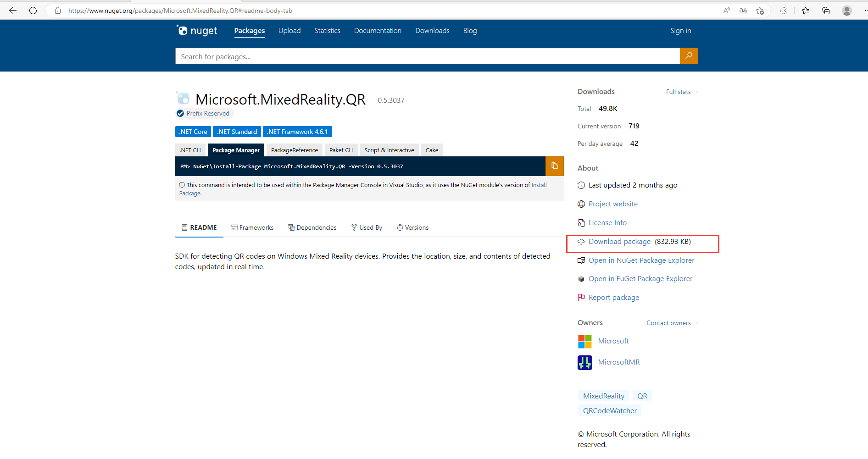Open the MicrosoftMR owner link
This screenshot has width=868, height=459.
[x=619, y=362]
